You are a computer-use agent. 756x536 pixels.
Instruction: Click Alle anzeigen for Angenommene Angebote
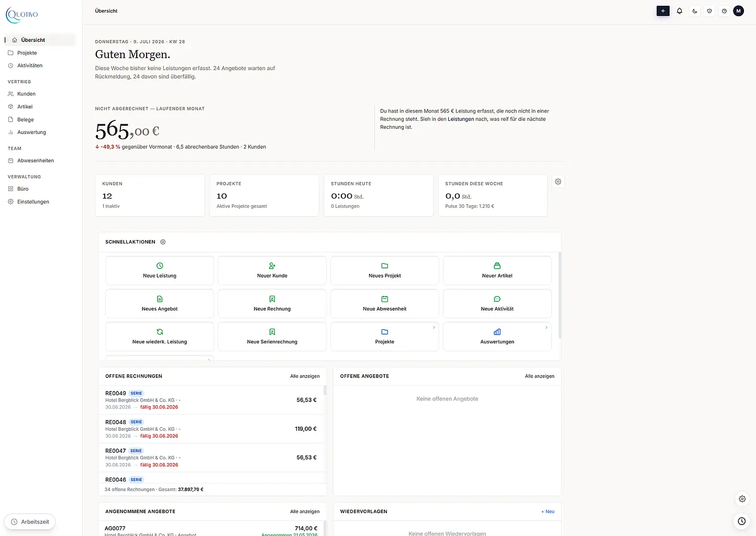click(x=305, y=511)
